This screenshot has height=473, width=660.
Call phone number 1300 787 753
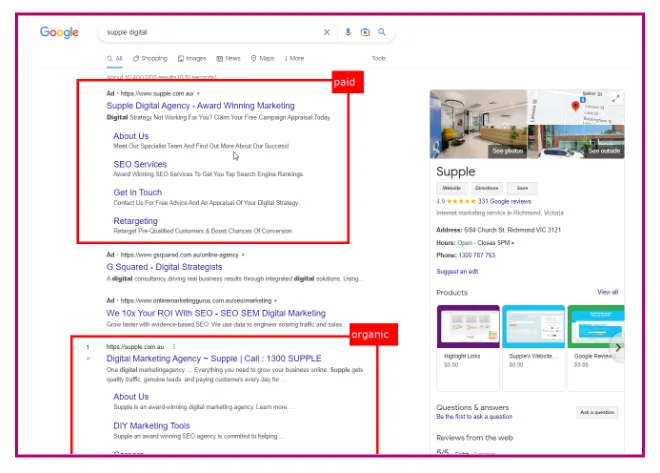pos(477,255)
